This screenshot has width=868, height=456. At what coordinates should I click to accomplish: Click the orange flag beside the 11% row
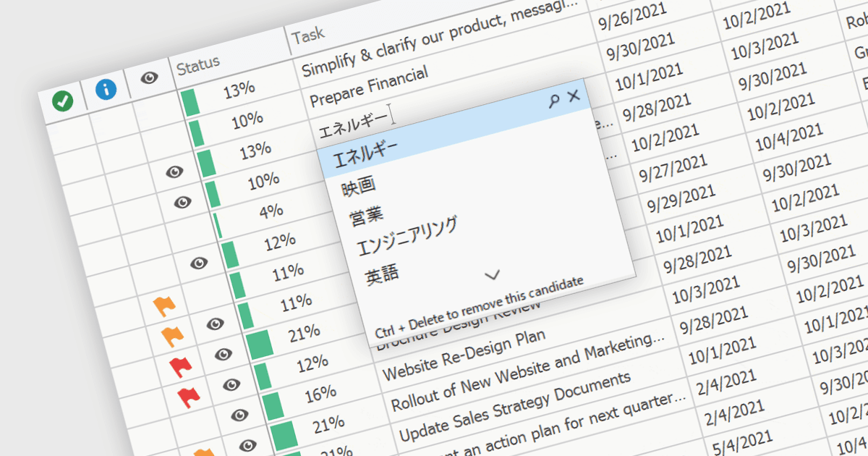coord(165,307)
